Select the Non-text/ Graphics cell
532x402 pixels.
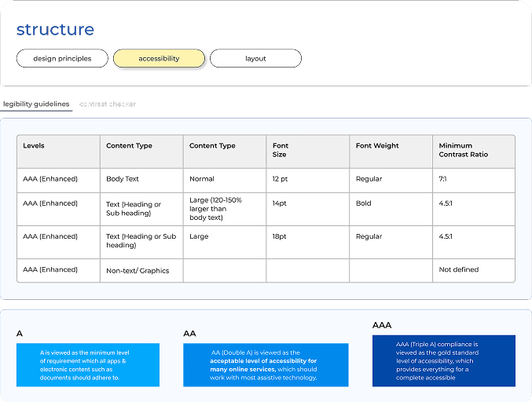pyautogui.click(x=141, y=270)
